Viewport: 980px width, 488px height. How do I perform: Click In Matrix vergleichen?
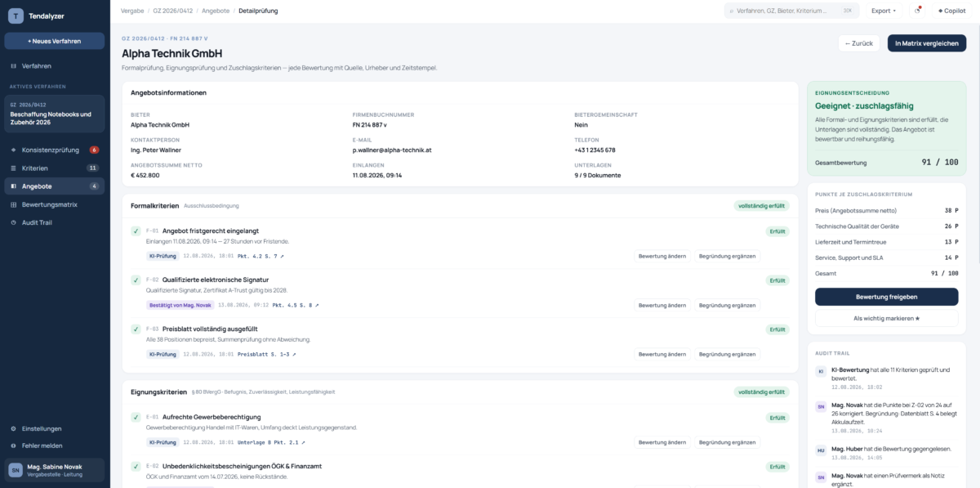point(927,43)
